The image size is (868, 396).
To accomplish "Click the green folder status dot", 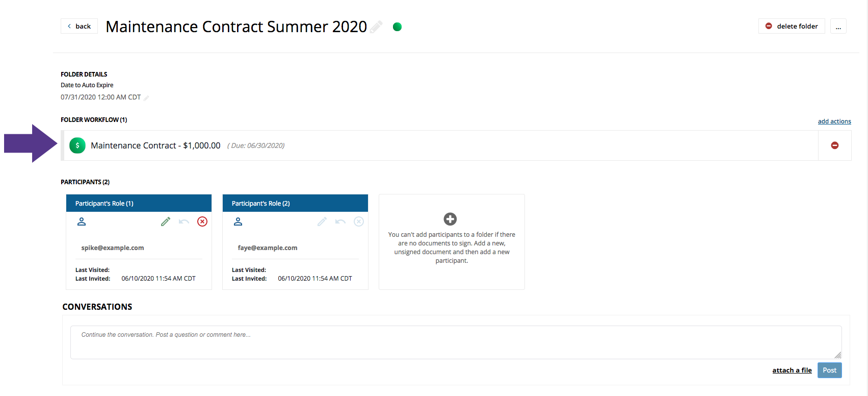I will pyautogui.click(x=398, y=27).
